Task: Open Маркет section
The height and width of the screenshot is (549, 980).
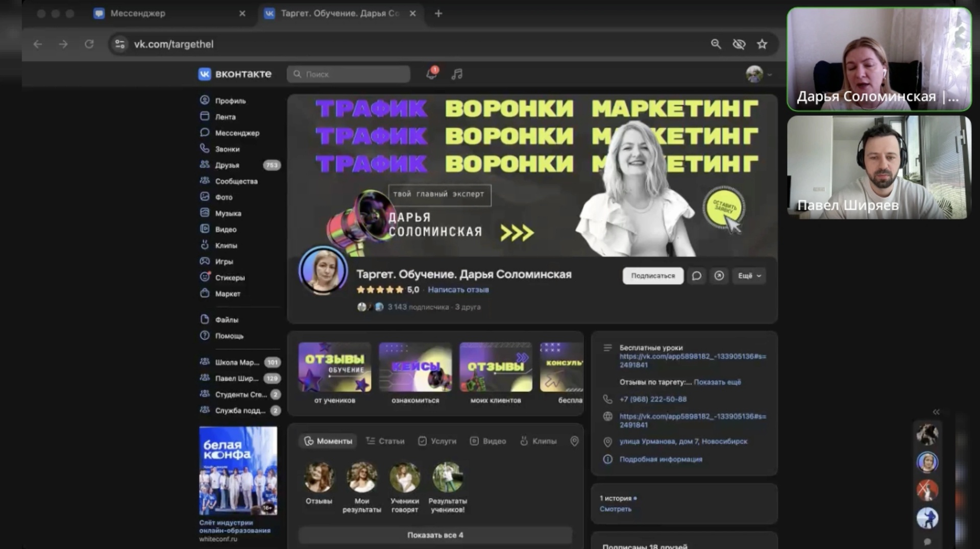Action: coord(220,293)
